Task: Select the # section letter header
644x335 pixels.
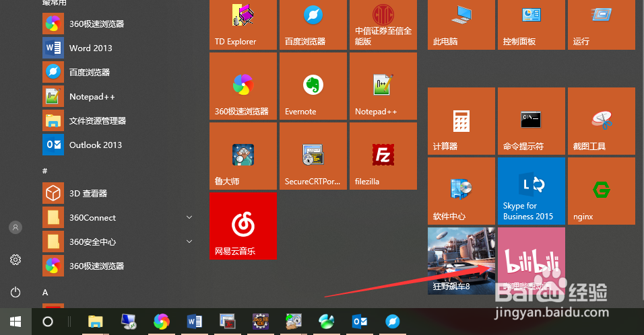Action: [x=44, y=171]
